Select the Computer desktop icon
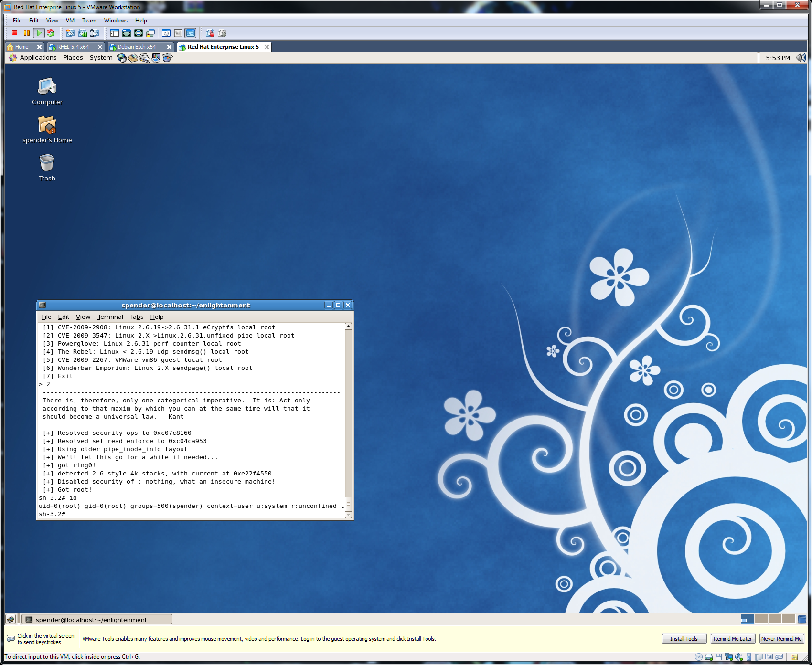Viewport: 812px width, 665px height. (47, 91)
